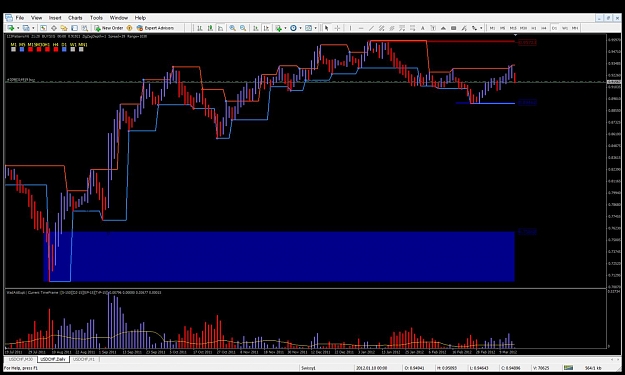Switch chart to D1 timeframe
The image size is (625, 375).
pyautogui.click(x=554, y=28)
